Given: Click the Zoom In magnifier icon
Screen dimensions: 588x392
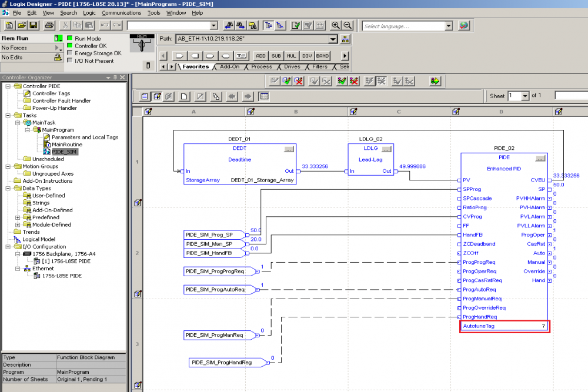Looking at the screenshot, I should pyautogui.click(x=336, y=25).
